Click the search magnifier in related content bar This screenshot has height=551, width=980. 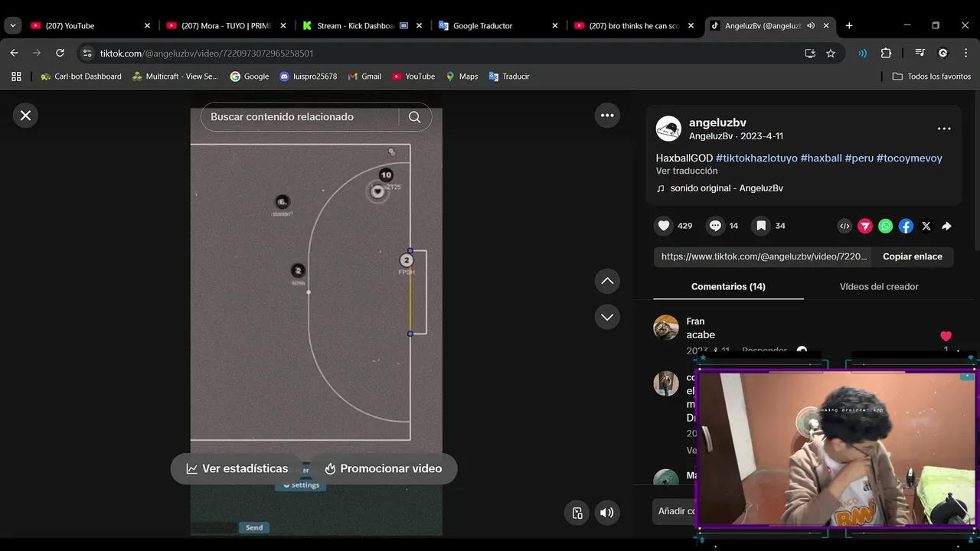click(x=414, y=117)
